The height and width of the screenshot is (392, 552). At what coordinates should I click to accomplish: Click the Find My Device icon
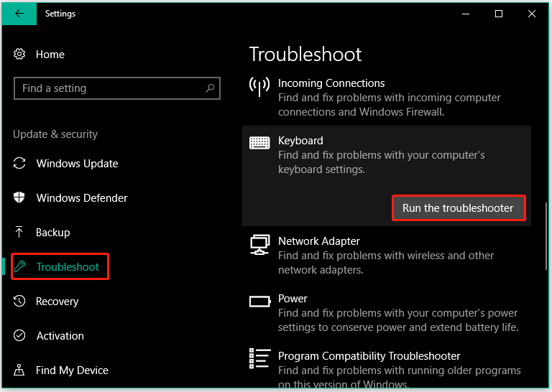pos(20,370)
